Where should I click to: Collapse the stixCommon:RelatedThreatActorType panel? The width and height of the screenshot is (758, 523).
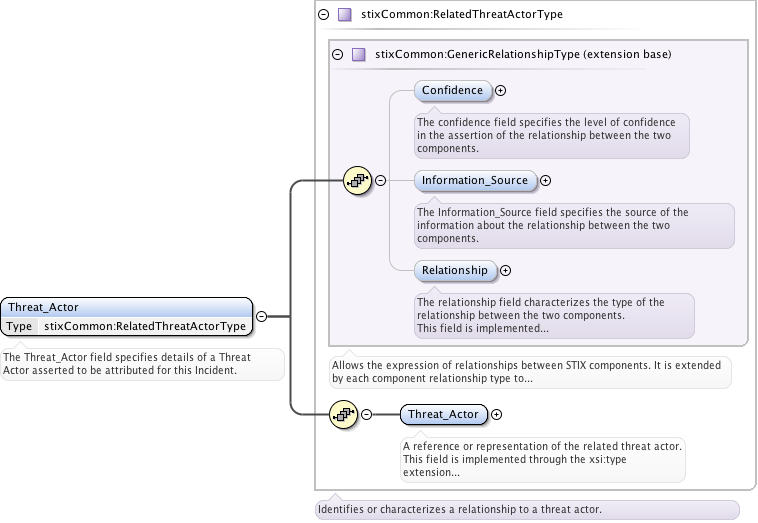pyautogui.click(x=323, y=15)
